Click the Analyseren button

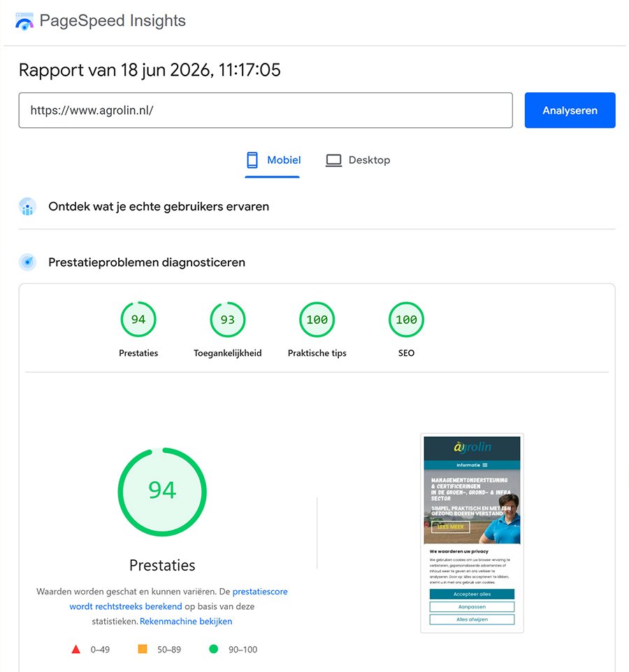(x=570, y=110)
